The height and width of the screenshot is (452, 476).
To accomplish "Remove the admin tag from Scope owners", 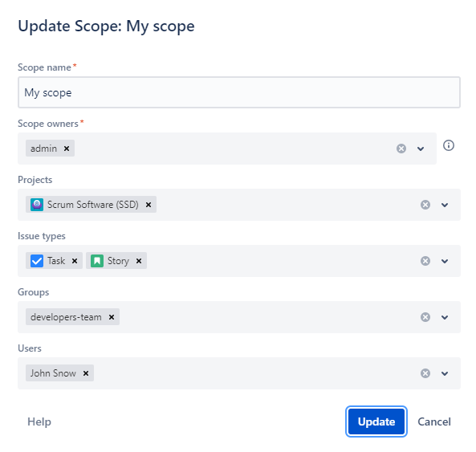I will click(67, 149).
